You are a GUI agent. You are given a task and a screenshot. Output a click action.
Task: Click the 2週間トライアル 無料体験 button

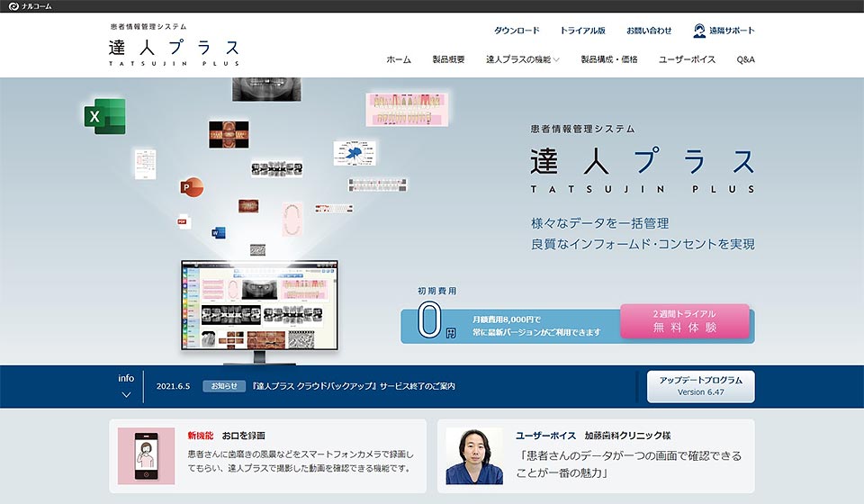[684, 321]
